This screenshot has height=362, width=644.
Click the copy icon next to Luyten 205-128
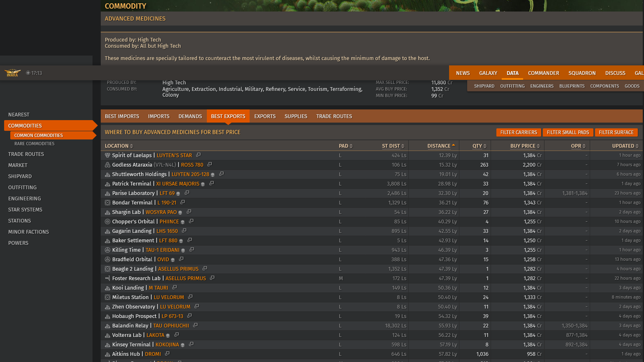pyautogui.click(x=221, y=174)
